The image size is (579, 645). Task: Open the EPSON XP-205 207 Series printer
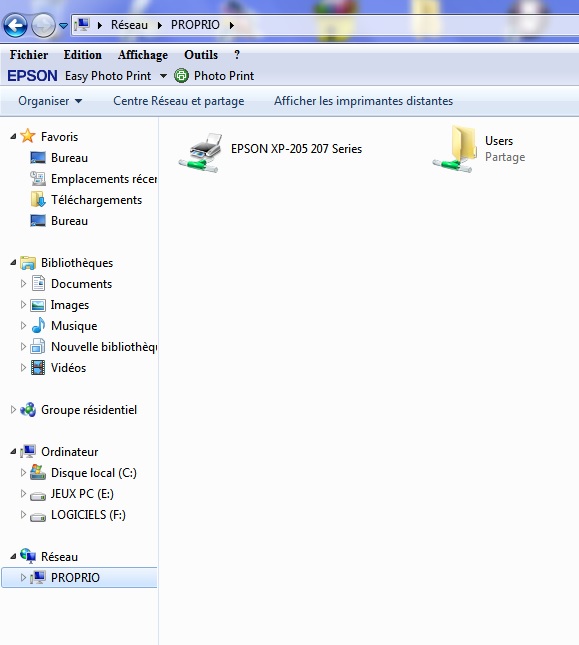270,151
